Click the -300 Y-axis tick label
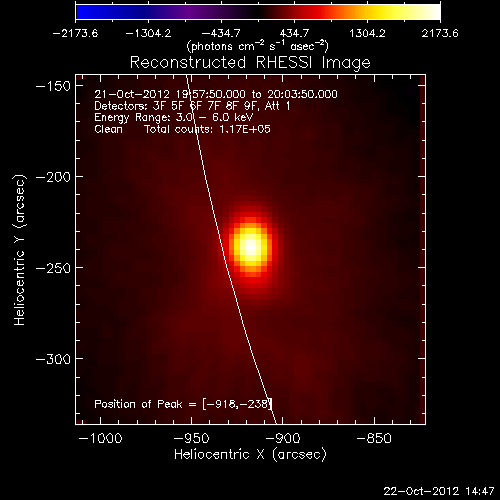 [53, 359]
